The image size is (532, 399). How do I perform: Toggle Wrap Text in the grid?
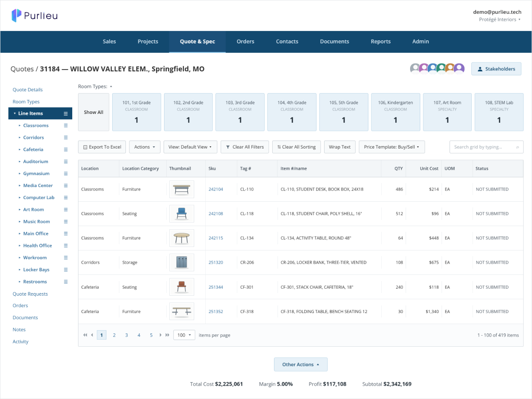pos(340,147)
